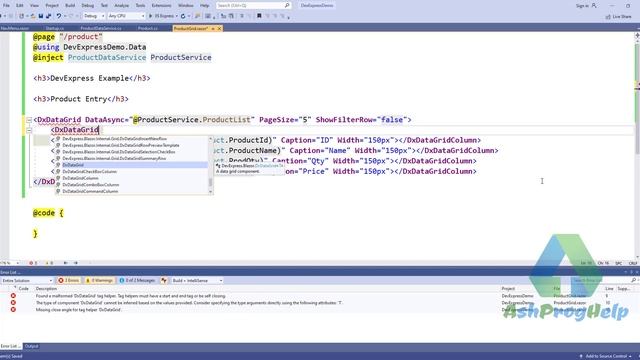Open the File menu
640x360 pixels.
pyautogui.click(x=6, y=6)
